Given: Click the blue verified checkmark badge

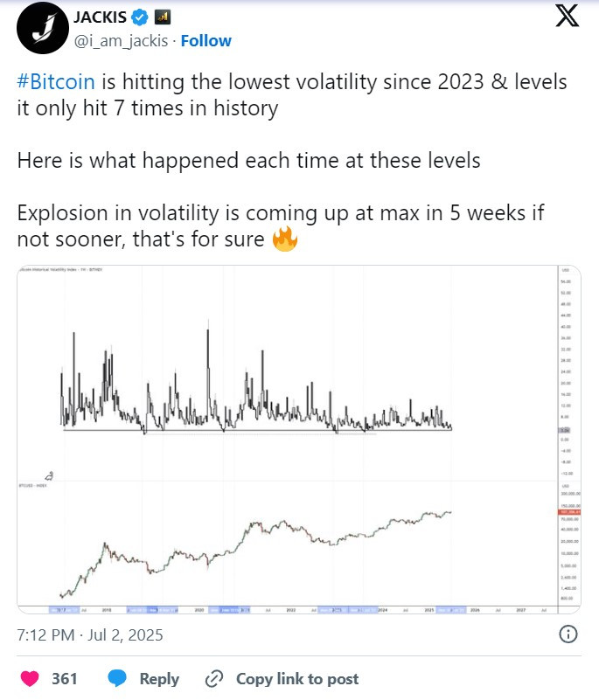Looking at the screenshot, I should click(140, 17).
